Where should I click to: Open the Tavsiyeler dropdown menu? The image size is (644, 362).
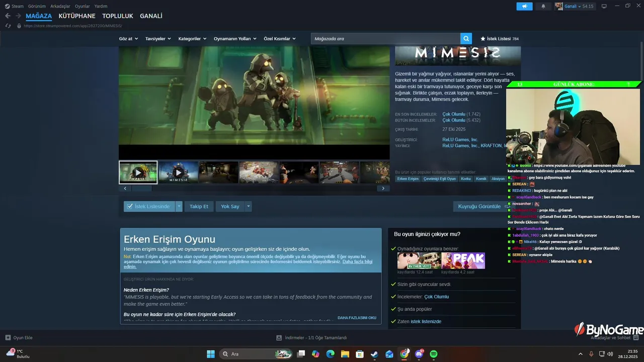158,39
